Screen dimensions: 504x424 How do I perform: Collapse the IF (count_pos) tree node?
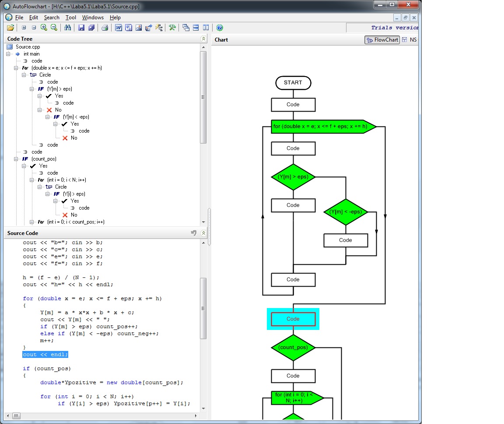coord(17,159)
